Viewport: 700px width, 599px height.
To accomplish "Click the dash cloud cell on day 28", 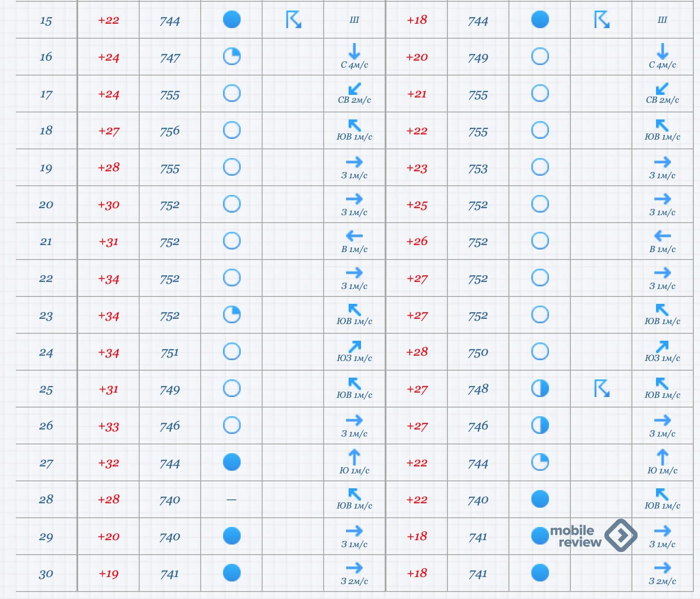I will tap(231, 499).
